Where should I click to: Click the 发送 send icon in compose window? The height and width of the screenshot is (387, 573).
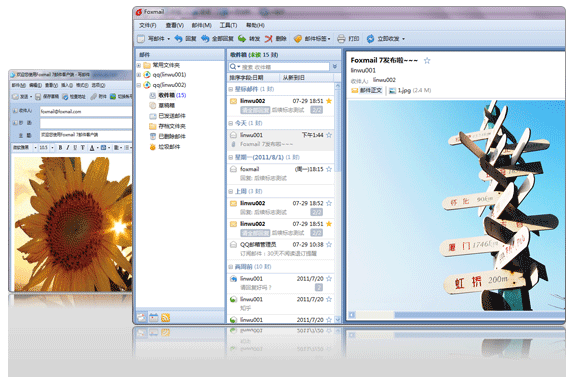tap(15, 96)
